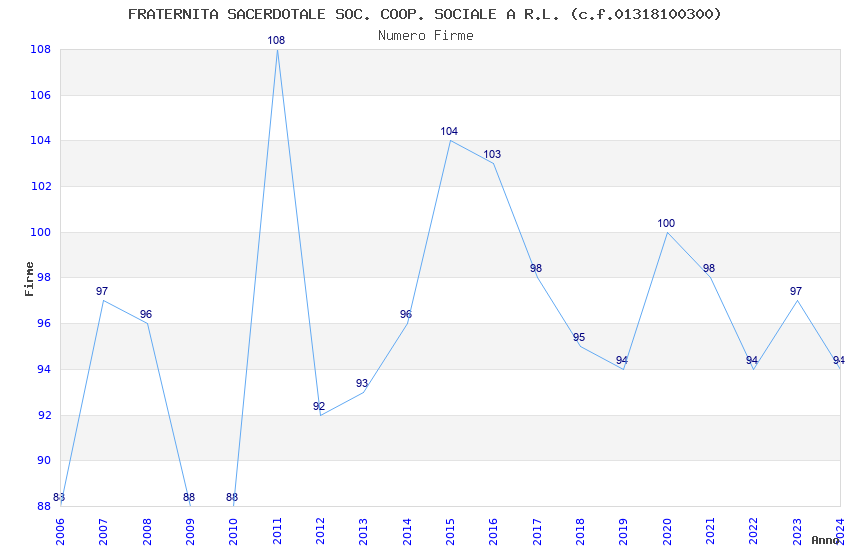Click the data label 92 at 2012
The image size is (850, 550).
319,406
